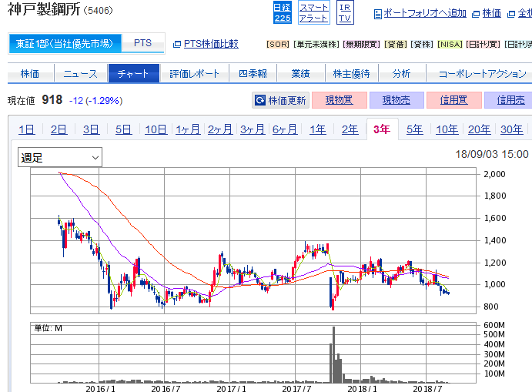Click the 株価 icon in top right
The height and width of the screenshot is (392, 532).
click(476, 14)
